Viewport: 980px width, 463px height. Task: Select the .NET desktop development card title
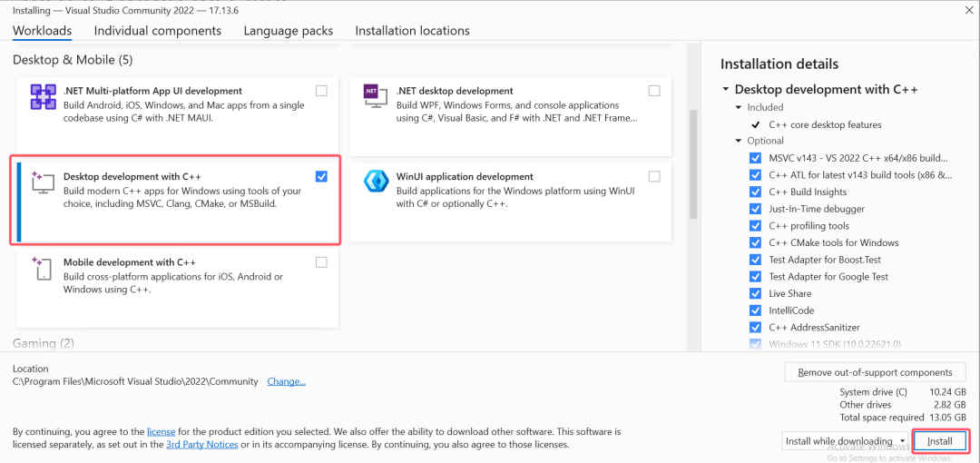pyautogui.click(x=455, y=91)
